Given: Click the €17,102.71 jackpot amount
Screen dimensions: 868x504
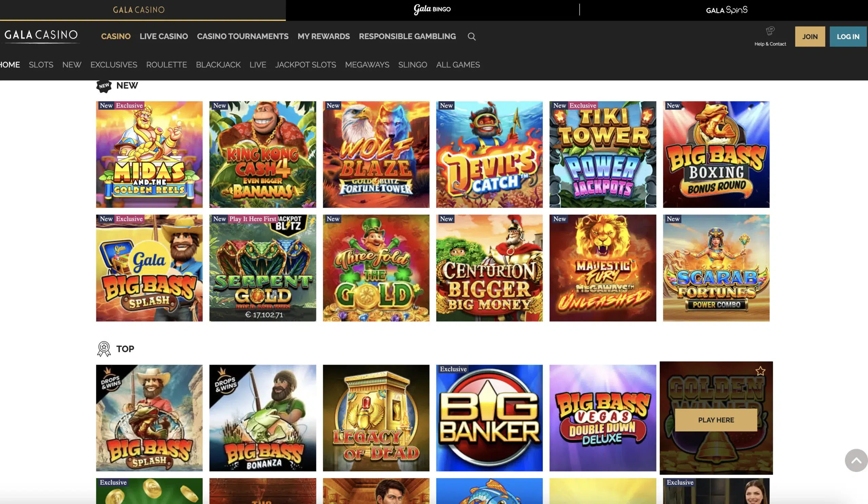Looking at the screenshot, I should point(264,314).
